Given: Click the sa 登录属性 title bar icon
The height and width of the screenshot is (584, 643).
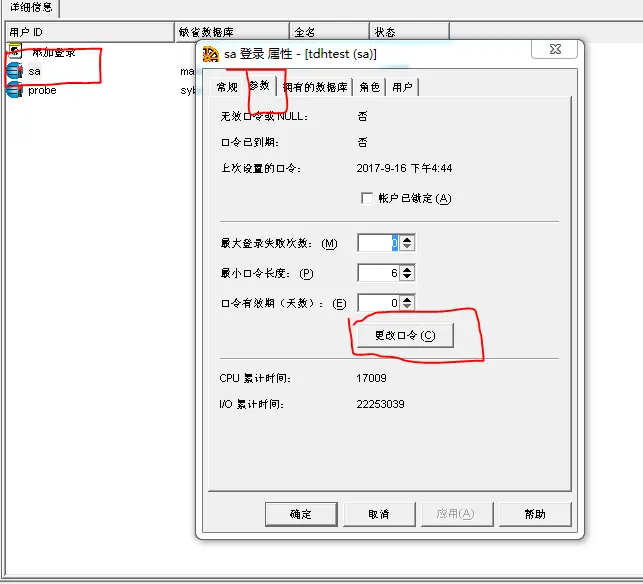Looking at the screenshot, I should [x=211, y=54].
